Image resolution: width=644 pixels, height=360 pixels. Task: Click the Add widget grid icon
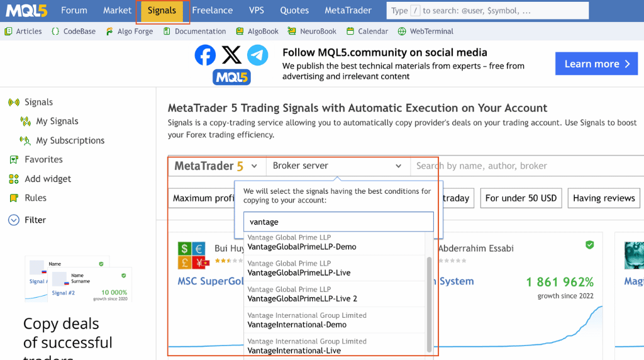pos(14,179)
